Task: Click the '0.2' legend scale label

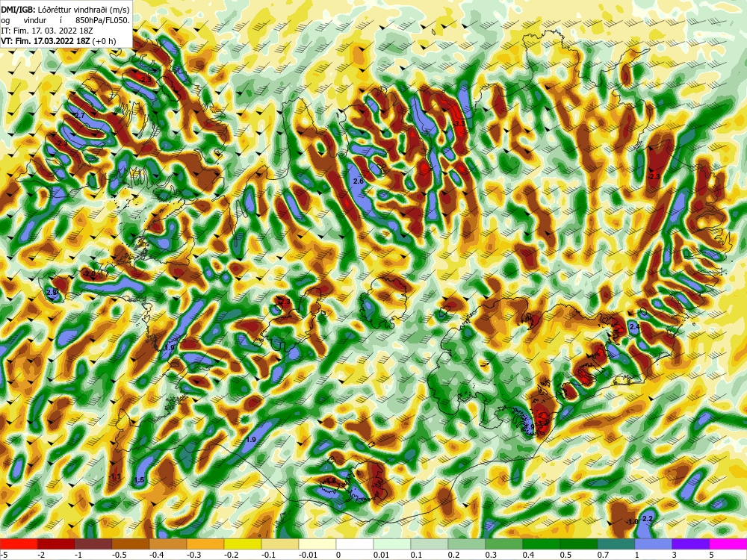Action: pos(453,555)
